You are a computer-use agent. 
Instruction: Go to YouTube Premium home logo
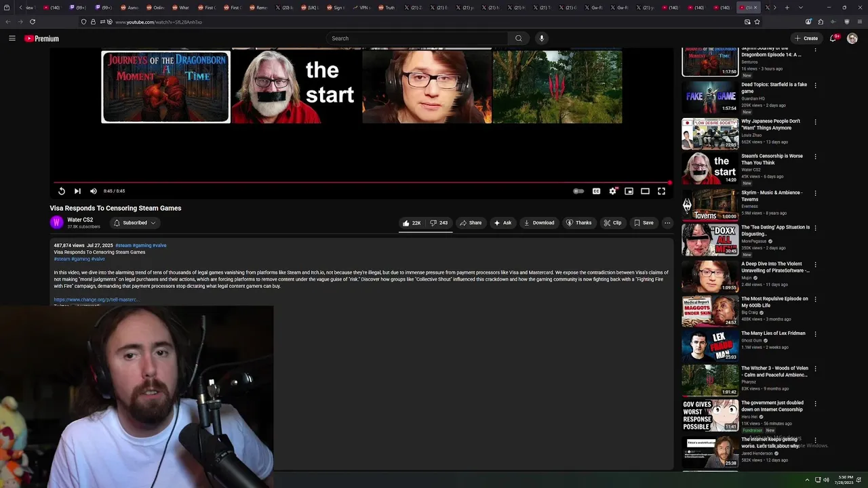(x=42, y=39)
